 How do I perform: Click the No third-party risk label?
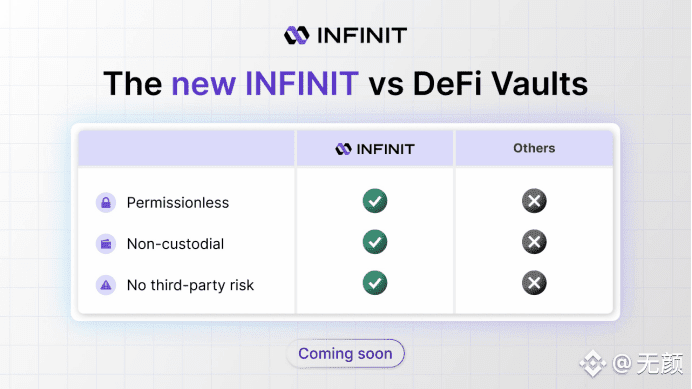pyautogui.click(x=190, y=285)
